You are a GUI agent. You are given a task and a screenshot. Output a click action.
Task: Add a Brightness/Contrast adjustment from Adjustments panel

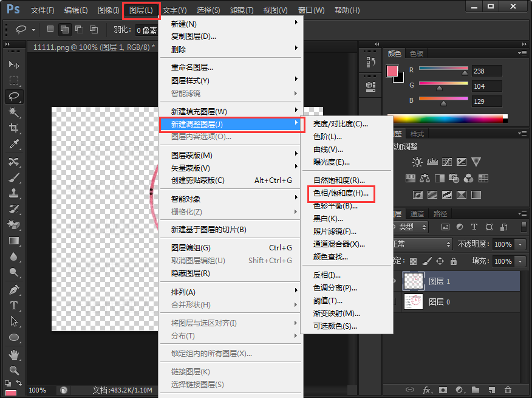pos(417,162)
